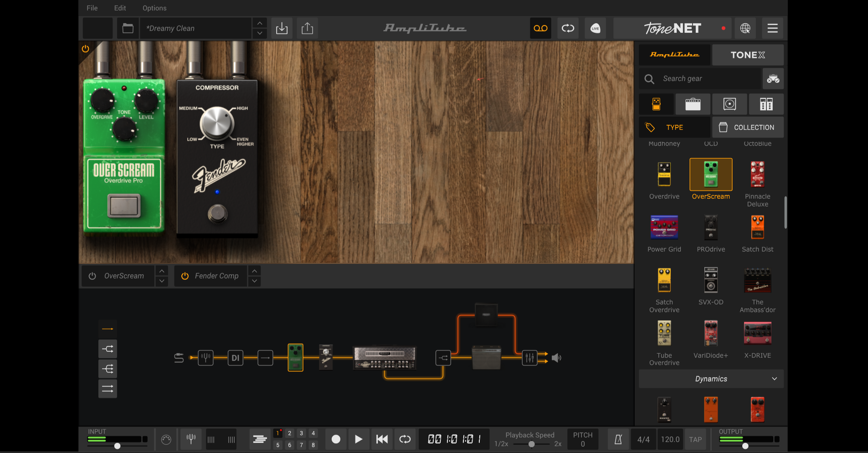Move OverScream slot up arrow
This screenshot has height=453, width=868.
pyautogui.click(x=162, y=271)
